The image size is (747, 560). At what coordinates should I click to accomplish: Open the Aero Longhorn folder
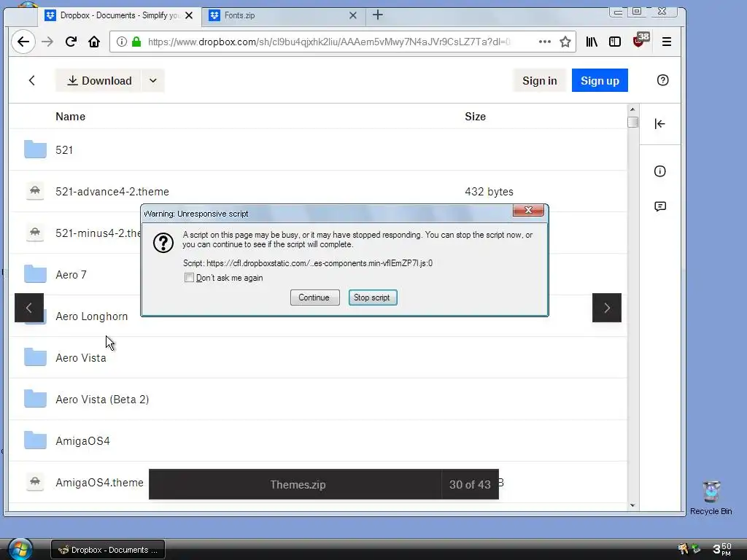pyautogui.click(x=91, y=316)
